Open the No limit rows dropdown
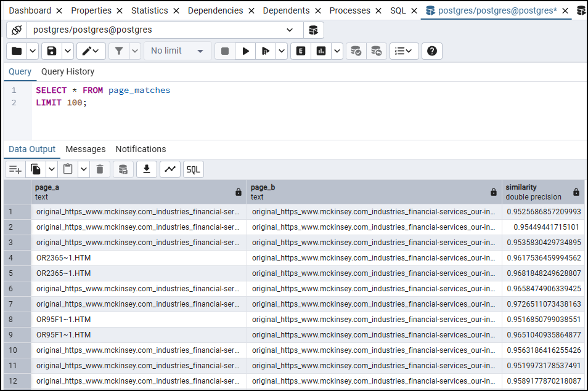The width and height of the screenshot is (588, 391). click(x=178, y=51)
